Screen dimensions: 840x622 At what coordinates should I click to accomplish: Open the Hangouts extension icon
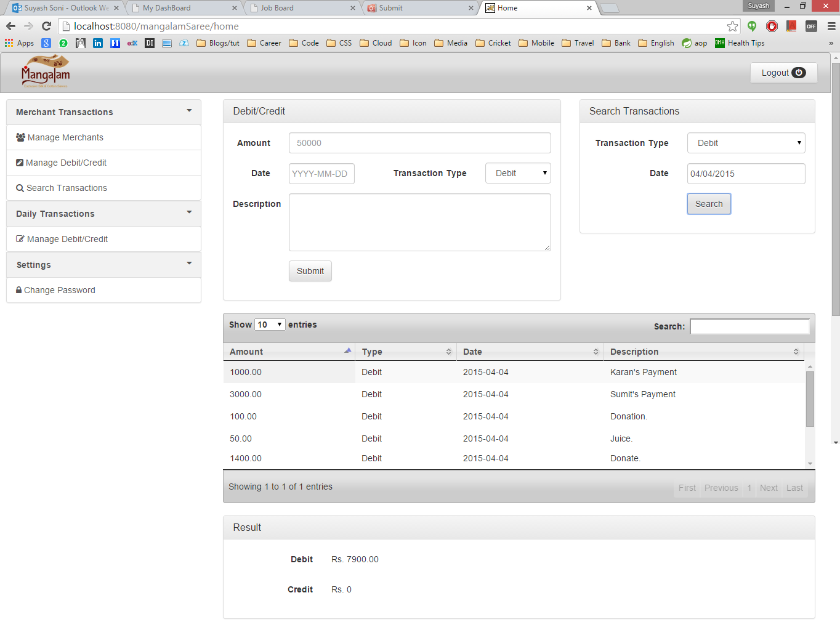point(752,26)
